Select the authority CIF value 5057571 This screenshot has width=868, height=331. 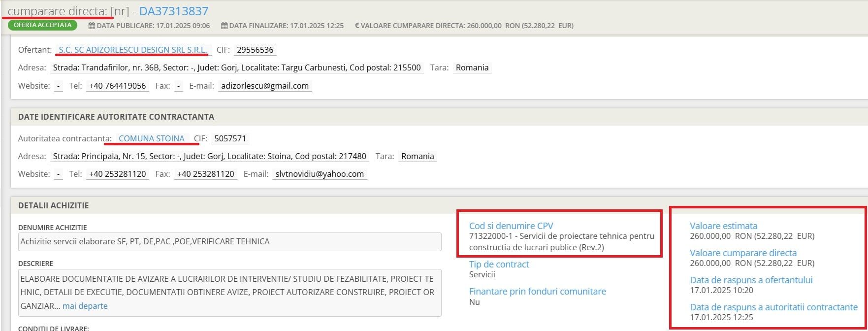tap(230, 138)
